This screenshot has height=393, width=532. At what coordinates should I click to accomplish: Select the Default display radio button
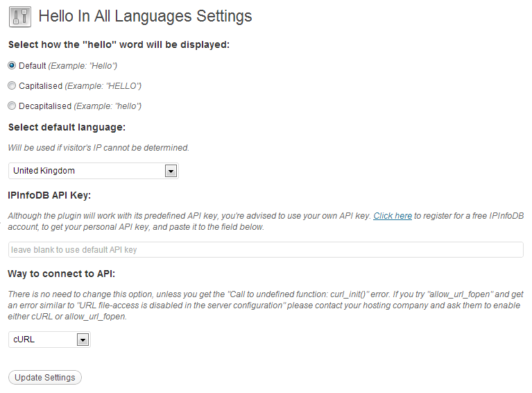coord(12,65)
